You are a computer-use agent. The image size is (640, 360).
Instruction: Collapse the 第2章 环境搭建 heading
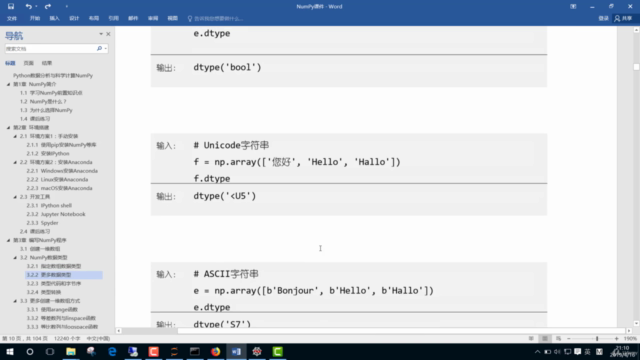point(8,127)
